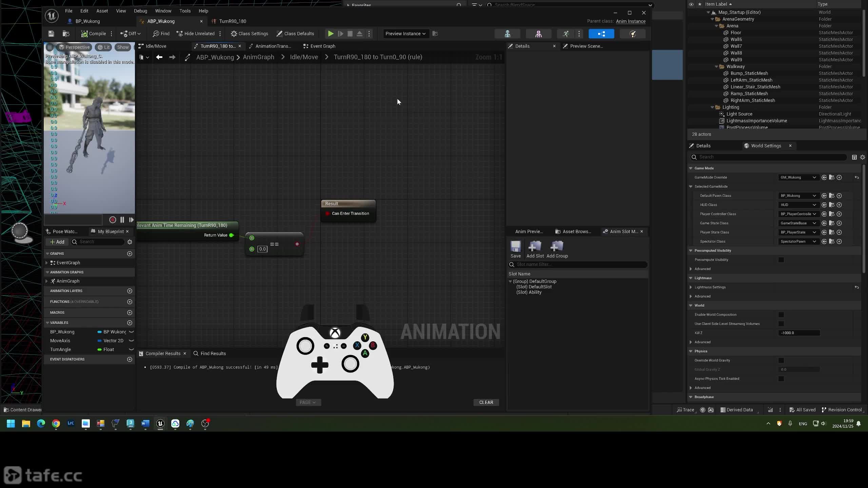Screen dimensions: 868x488
Task: Add a new item to My Blueprint
Action: pos(57,242)
